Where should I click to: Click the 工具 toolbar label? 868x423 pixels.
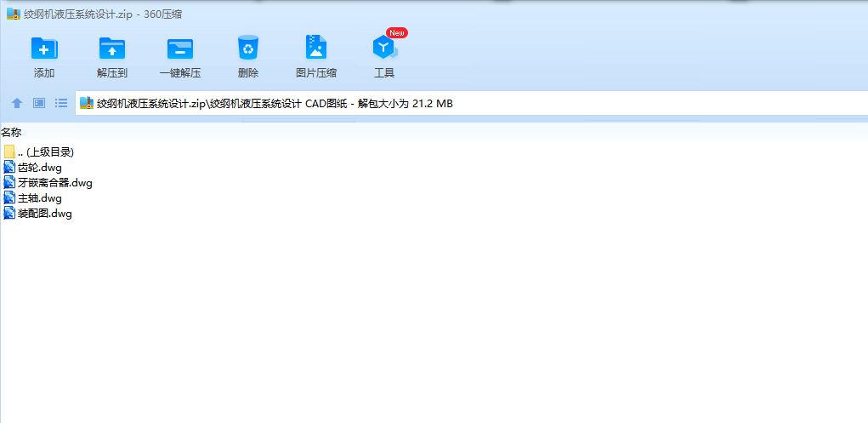pos(385,72)
